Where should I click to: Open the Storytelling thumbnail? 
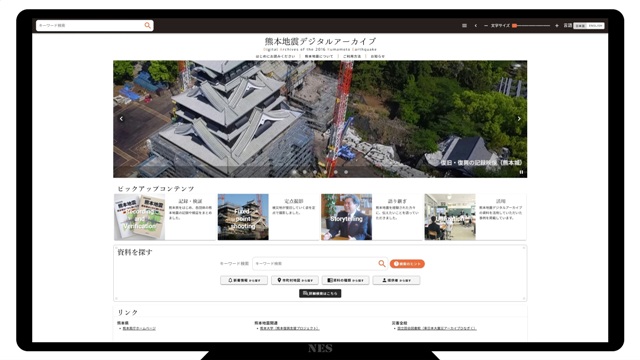(x=347, y=217)
